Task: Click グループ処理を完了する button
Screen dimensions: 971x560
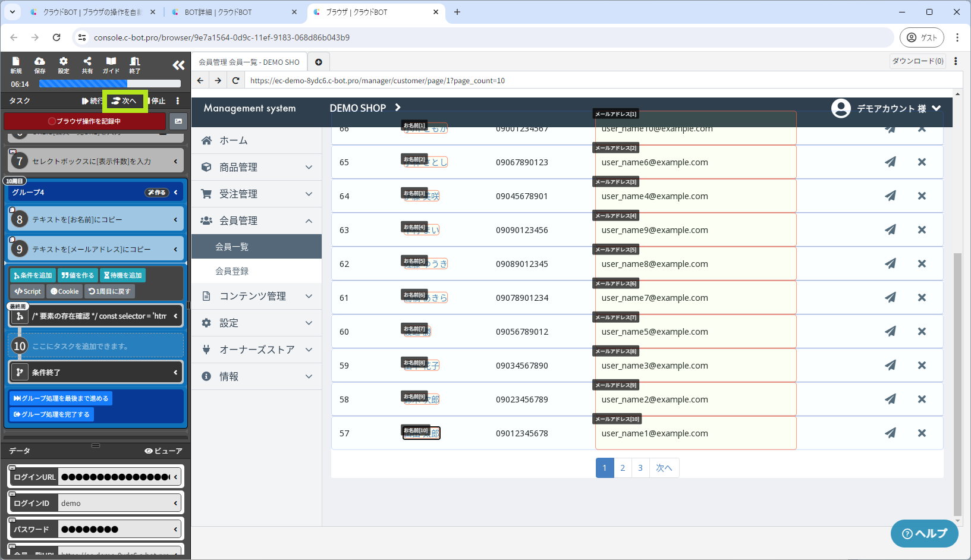Action: 52,414
